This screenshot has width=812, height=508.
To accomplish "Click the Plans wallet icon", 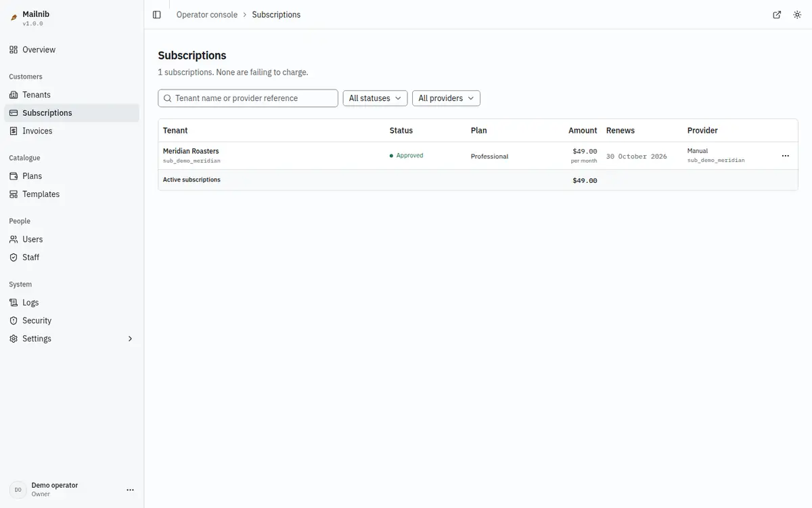I will pos(14,176).
